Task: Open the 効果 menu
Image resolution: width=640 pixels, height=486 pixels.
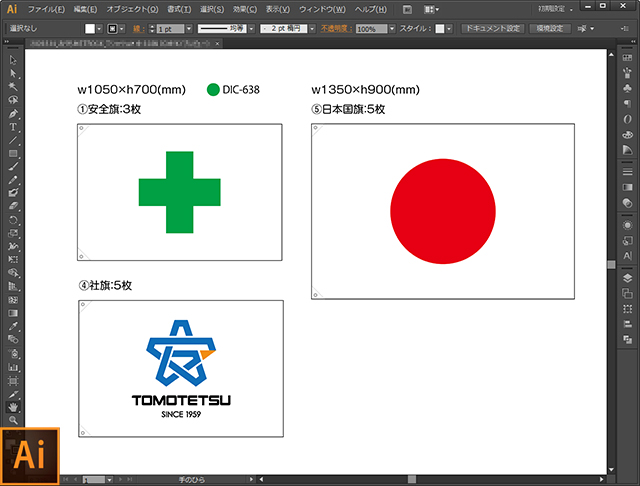Action: (244, 9)
